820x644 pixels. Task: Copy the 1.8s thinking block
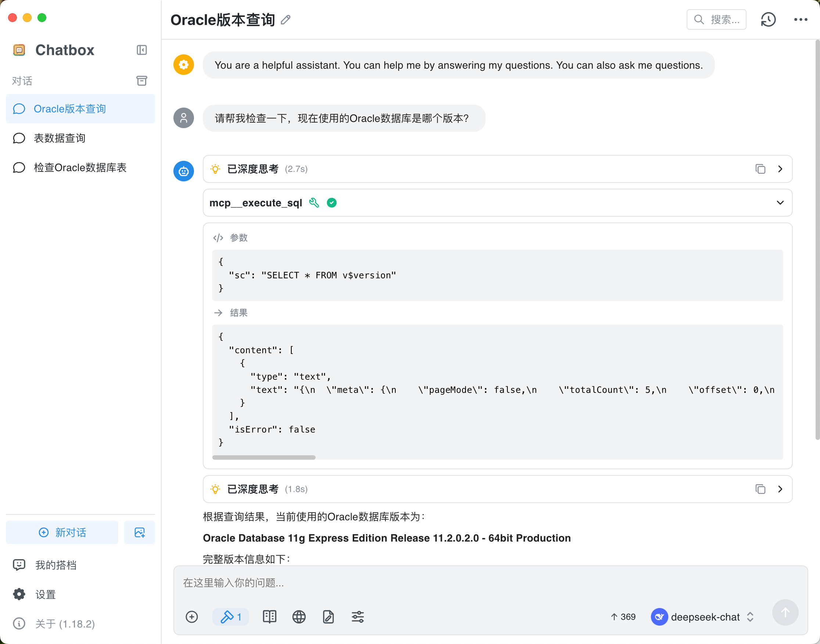click(760, 489)
